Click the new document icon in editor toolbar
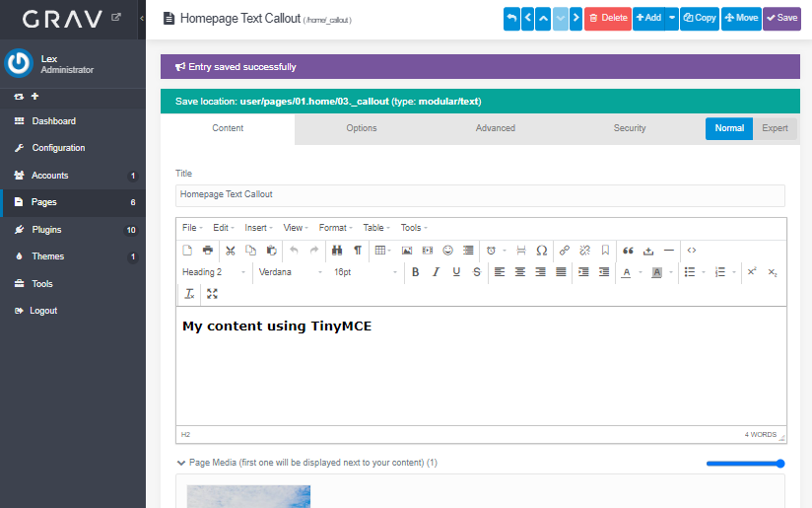The width and height of the screenshot is (812, 508). pyautogui.click(x=187, y=251)
